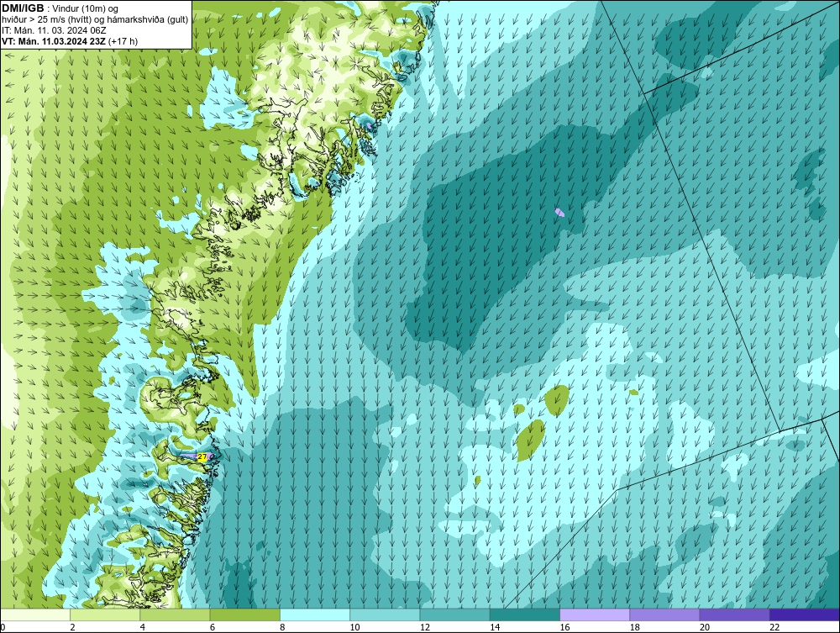Click the 'VT: Mán. 11.03.2024 23Z' line
The height and width of the screenshot is (633, 840).
[54, 41]
